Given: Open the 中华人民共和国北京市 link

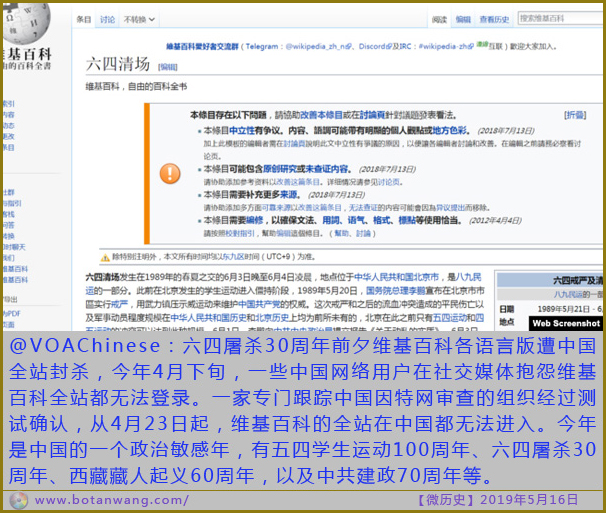Looking at the screenshot, I should click(396, 277).
